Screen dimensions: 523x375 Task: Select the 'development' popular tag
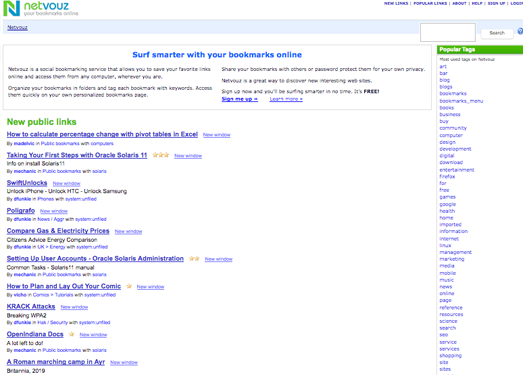[x=455, y=149]
